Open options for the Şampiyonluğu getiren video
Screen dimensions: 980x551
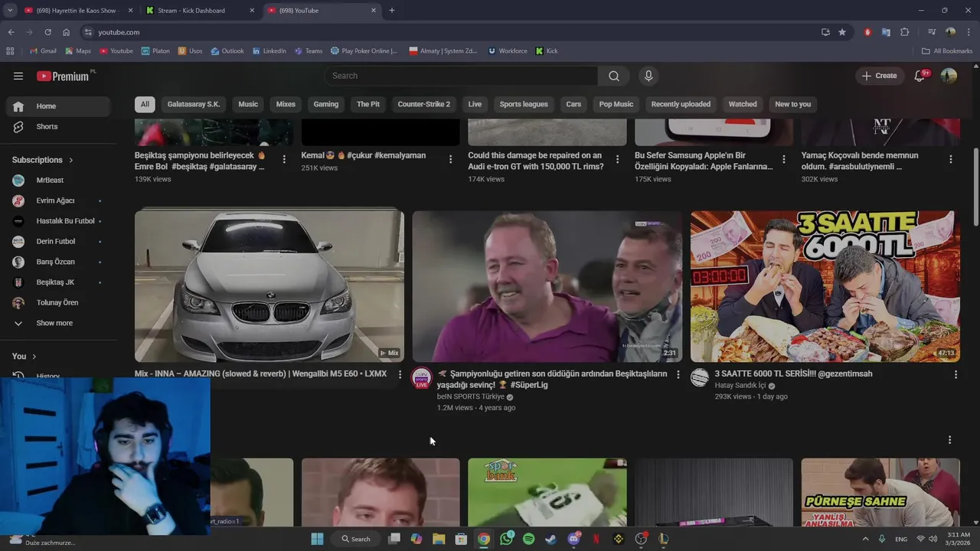tap(678, 374)
